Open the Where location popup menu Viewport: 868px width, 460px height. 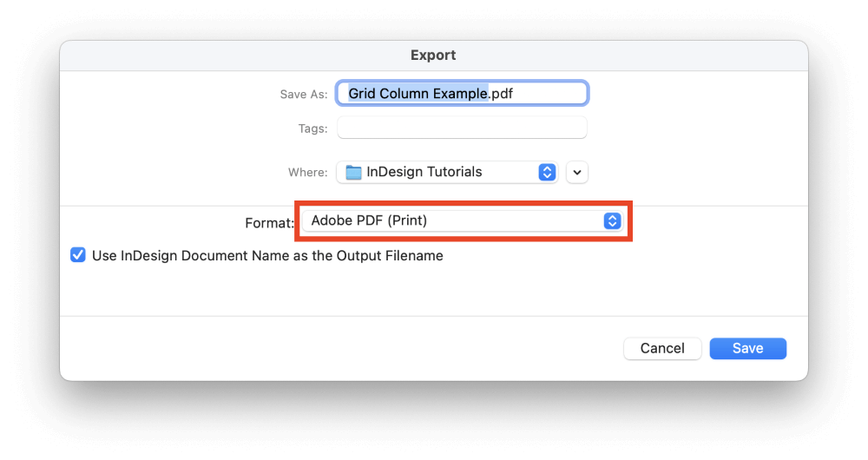pos(447,172)
